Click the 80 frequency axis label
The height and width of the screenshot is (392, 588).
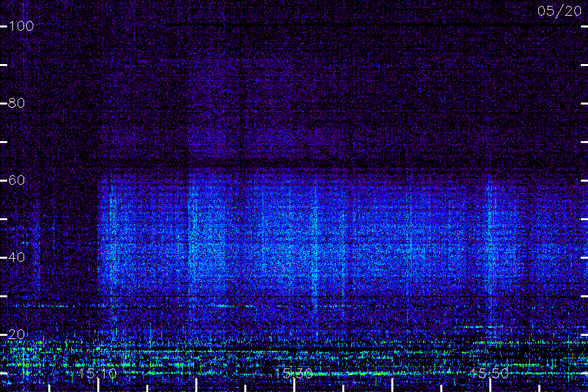16,103
